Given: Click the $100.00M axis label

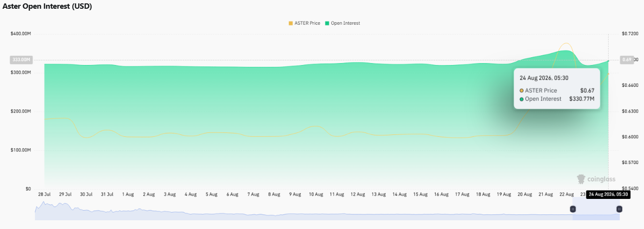Looking at the screenshot, I should pos(20,150).
